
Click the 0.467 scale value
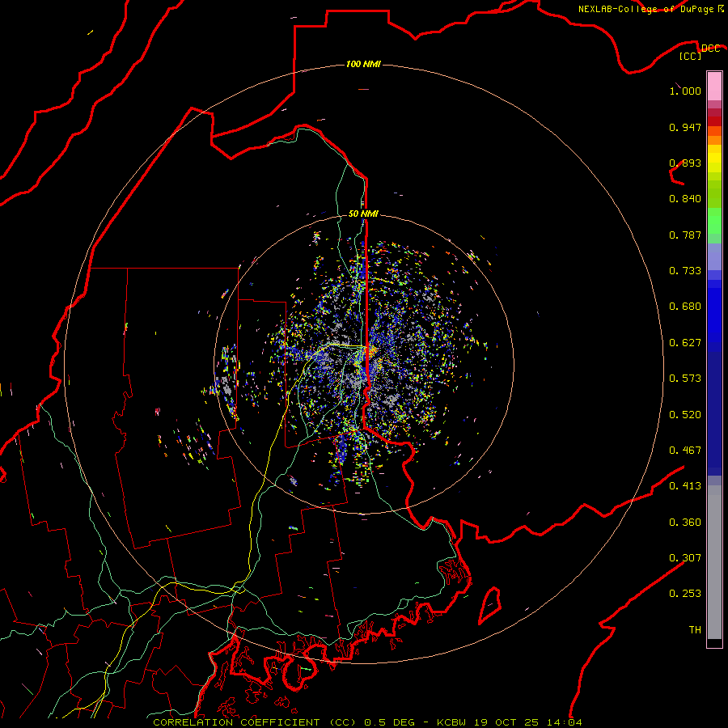[x=685, y=451]
